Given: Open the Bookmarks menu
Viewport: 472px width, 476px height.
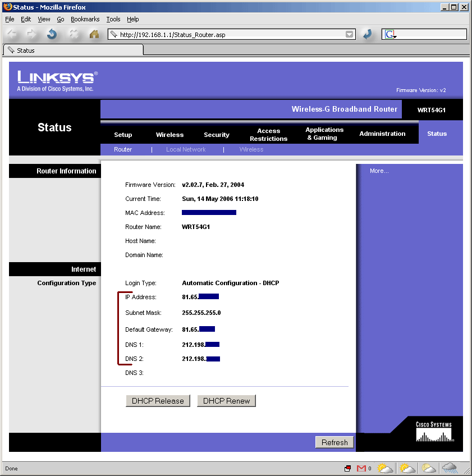Looking at the screenshot, I should [85, 19].
